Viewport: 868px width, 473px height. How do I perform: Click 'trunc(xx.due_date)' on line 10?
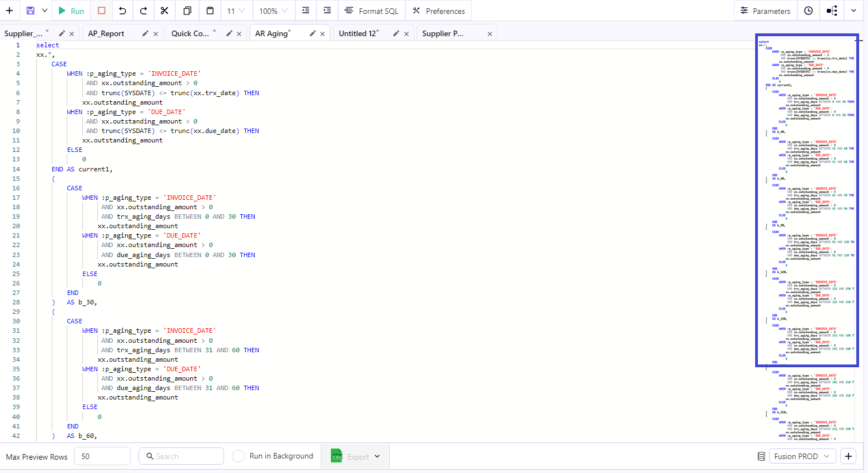coord(205,131)
